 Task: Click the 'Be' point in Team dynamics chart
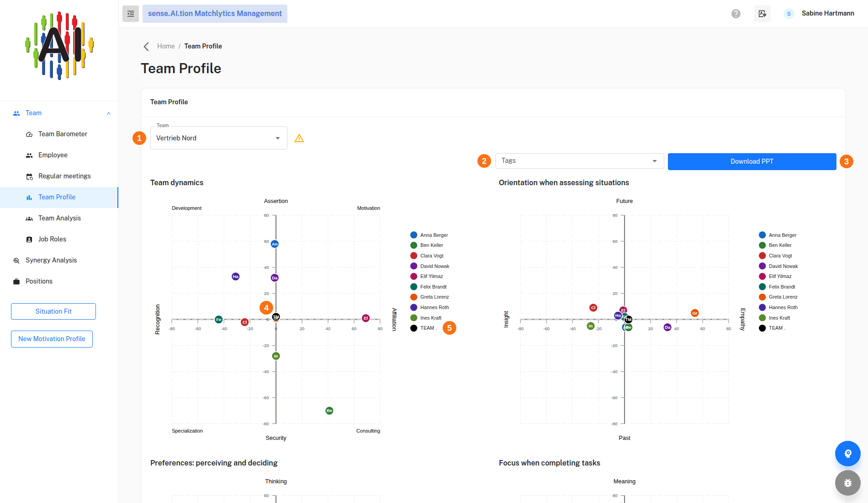(x=329, y=411)
